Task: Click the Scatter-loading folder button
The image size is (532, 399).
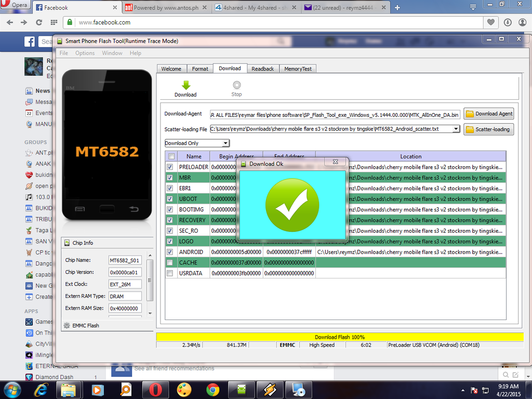Action: pos(488,129)
